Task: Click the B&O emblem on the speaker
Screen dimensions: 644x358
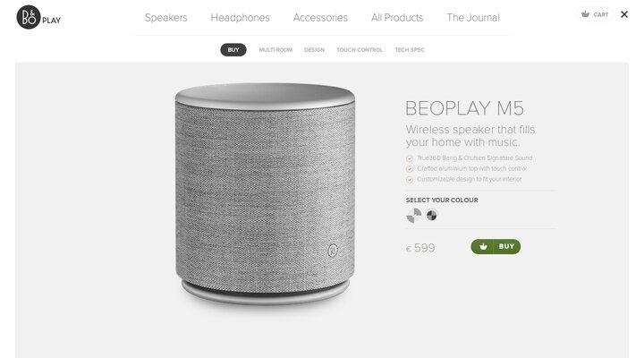Action: (x=333, y=251)
